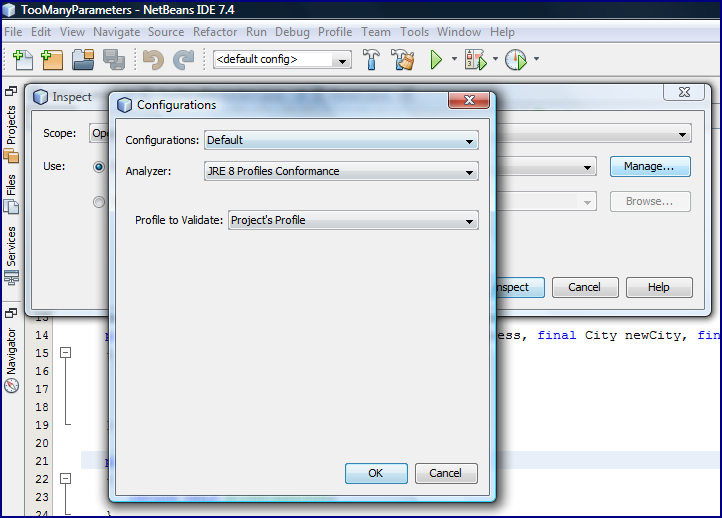
Task: Click the Open Project folder icon
Action: click(x=83, y=60)
